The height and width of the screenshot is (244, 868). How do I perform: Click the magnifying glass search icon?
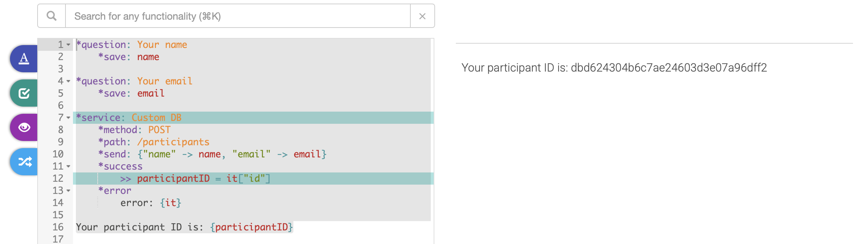tap(52, 16)
